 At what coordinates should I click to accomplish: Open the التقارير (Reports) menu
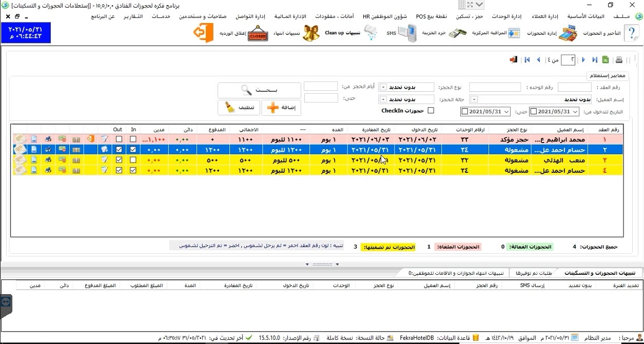133,16
